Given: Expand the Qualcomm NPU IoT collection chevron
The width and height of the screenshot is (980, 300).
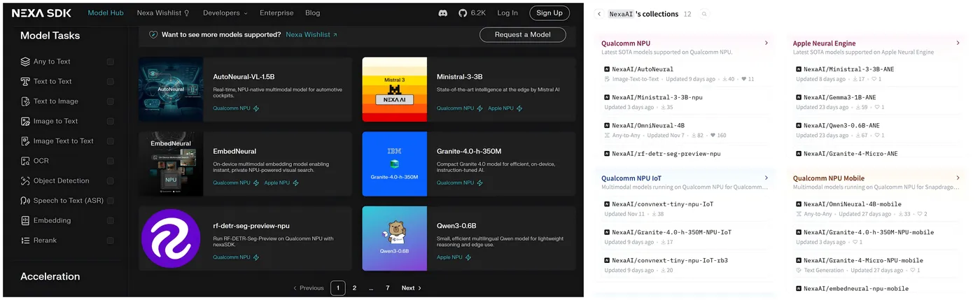Looking at the screenshot, I should coord(766,178).
